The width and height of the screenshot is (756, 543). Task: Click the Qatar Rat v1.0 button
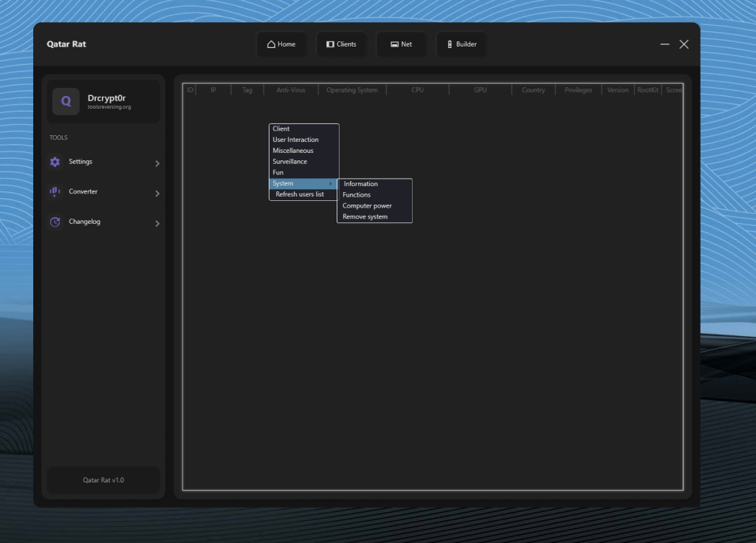103,480
